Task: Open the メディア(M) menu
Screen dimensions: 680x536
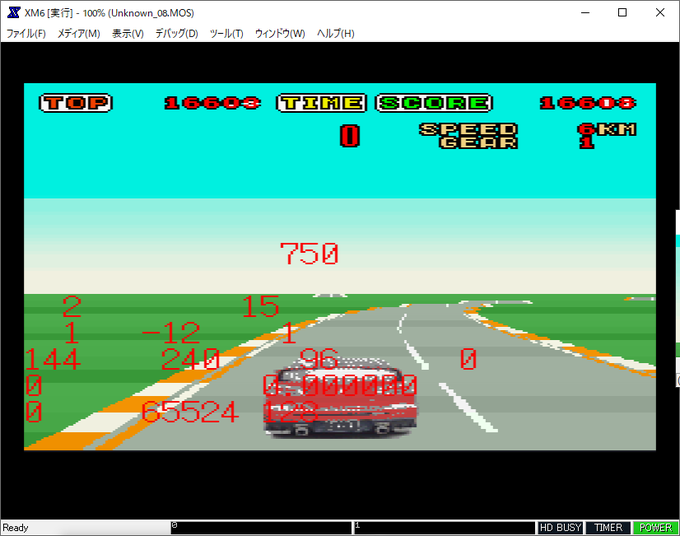Action: 78,33
